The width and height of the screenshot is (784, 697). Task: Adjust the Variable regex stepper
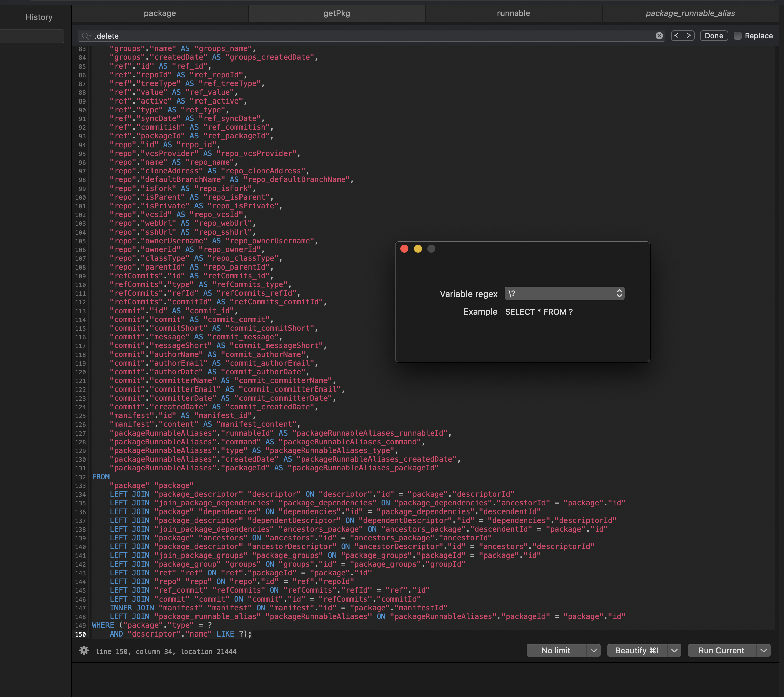pyautogui.click(x=620, y=293)
